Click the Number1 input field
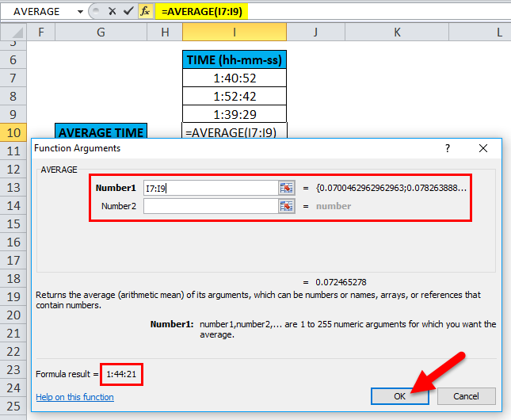 (x=211, y=188)
